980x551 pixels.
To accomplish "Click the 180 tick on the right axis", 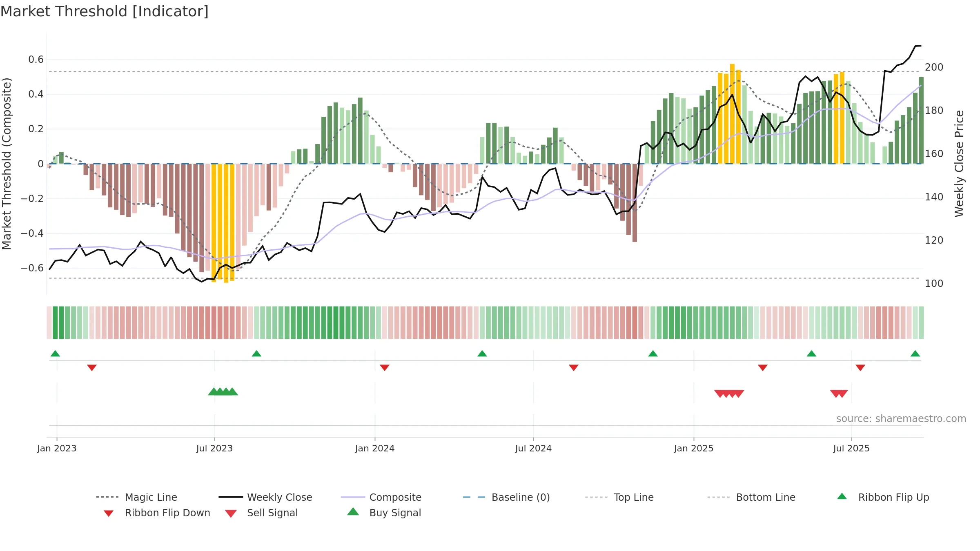I will click(934, 110).
